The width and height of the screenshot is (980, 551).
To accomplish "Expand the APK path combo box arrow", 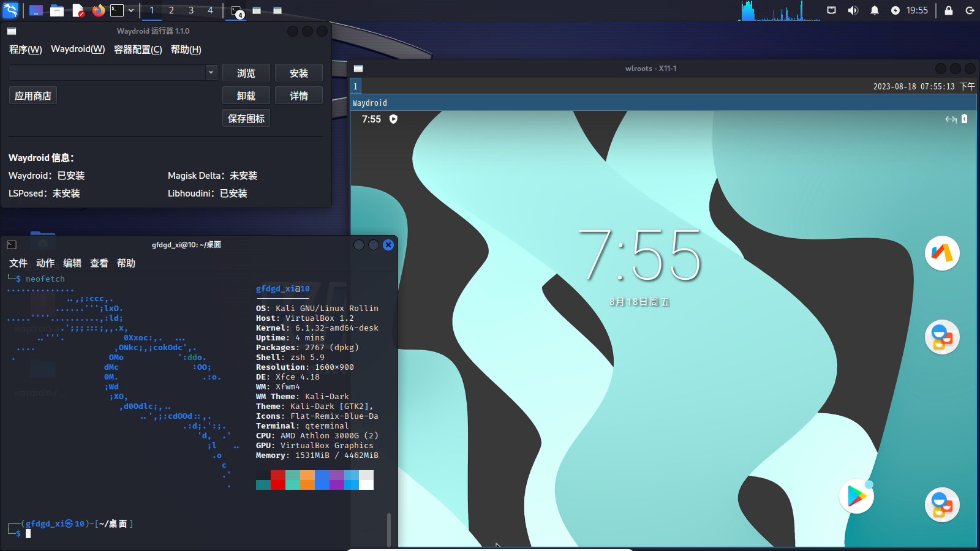I will coord(211,73).
